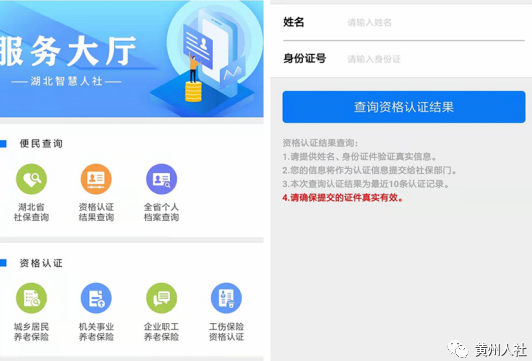Viewport: 532px width, 361px height.
Task: Click the 身份证号 field label
Action: pos(305,59)
